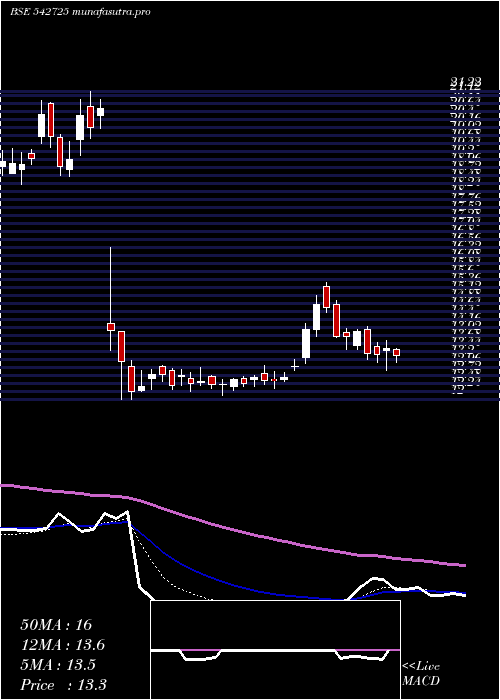Click the <<Live MACD label
The height and width of the screenshot is (700, 500).
(421, 674)
